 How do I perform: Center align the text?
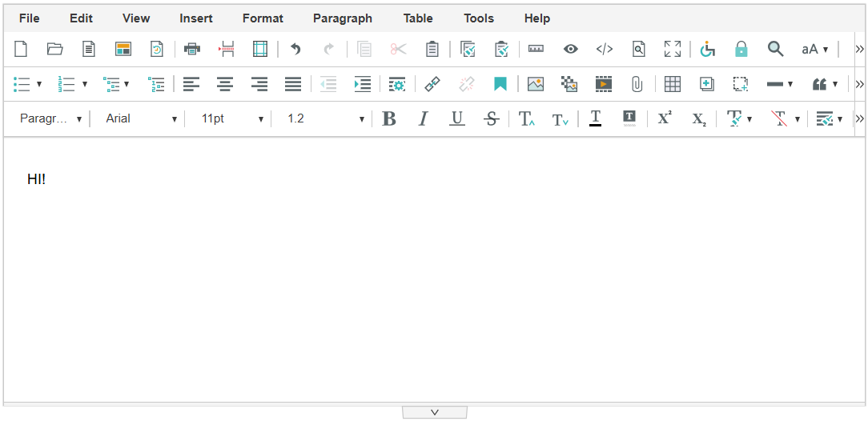(x=225, y=84)
